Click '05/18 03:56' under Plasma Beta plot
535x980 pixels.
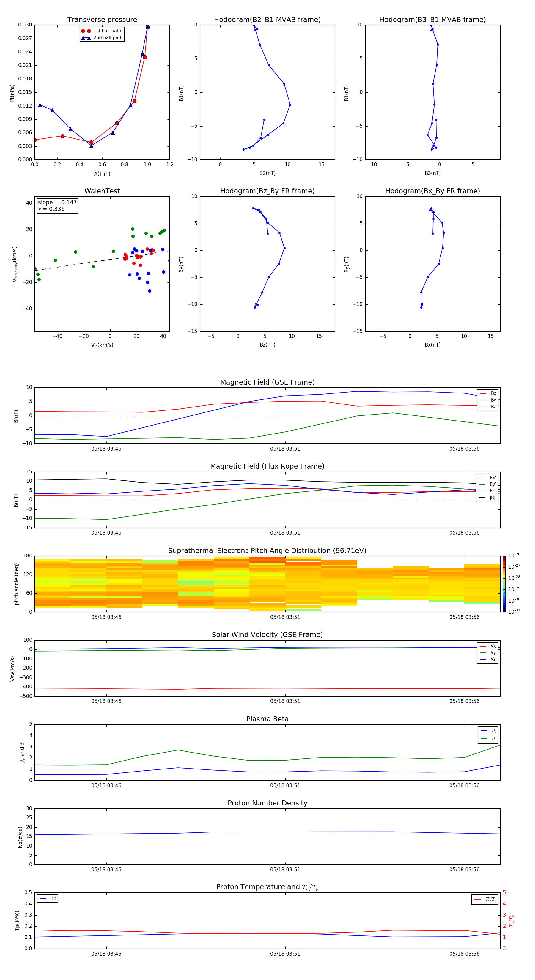(x=464, y=785)
